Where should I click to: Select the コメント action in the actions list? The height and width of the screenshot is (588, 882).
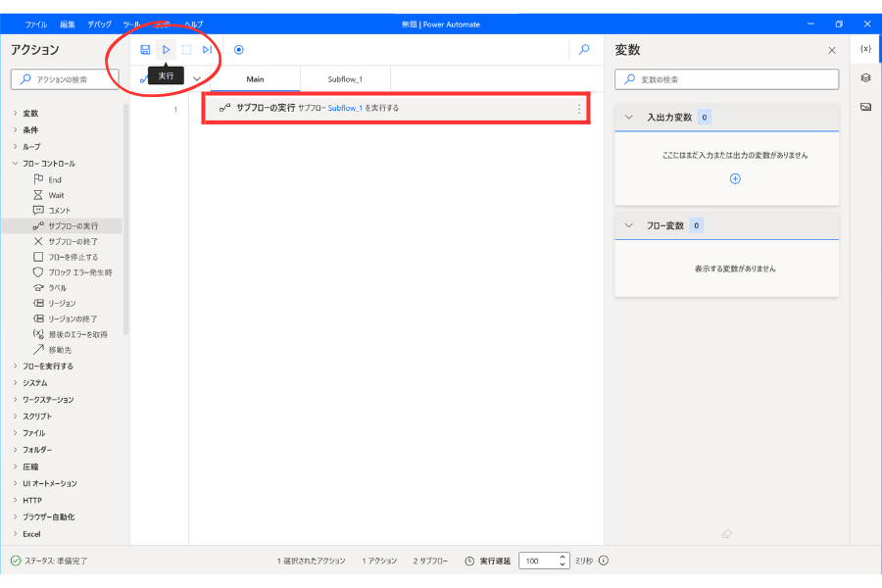click(x=59, y=211)
